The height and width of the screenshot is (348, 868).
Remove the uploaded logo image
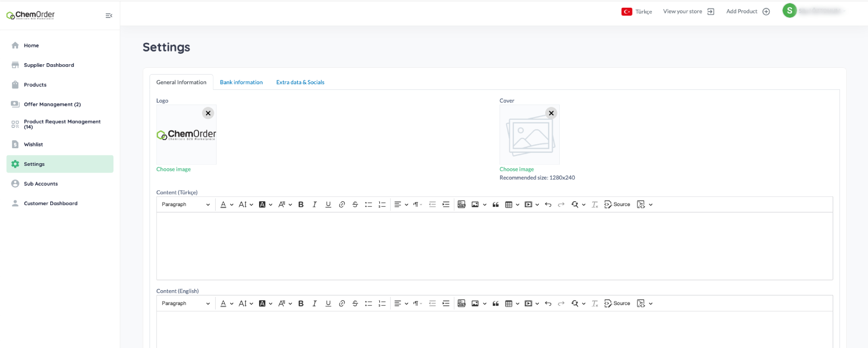[x=208, y=113]
